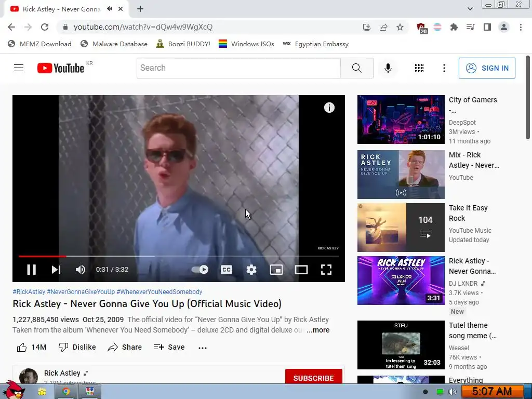532x399 pixels.
Task: Open the Malware Database bookmark
Action: [114, 44]
